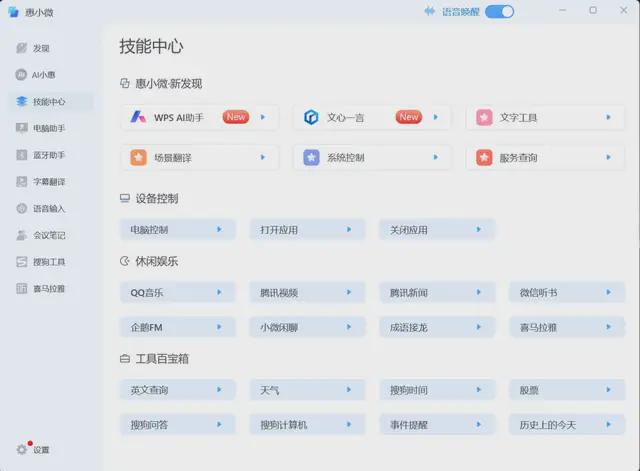
Task: Click the orange 场景翻译 star icon
Action: (x=138, y=158)
